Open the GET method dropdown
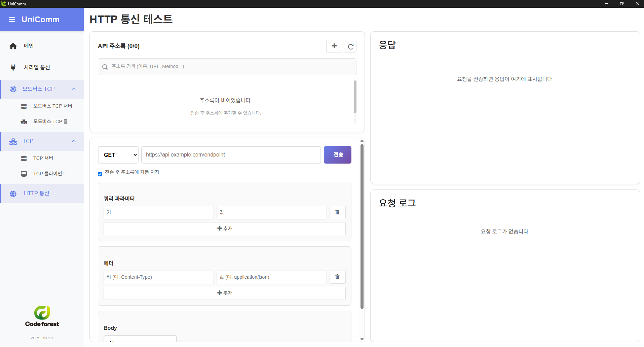 118,155
